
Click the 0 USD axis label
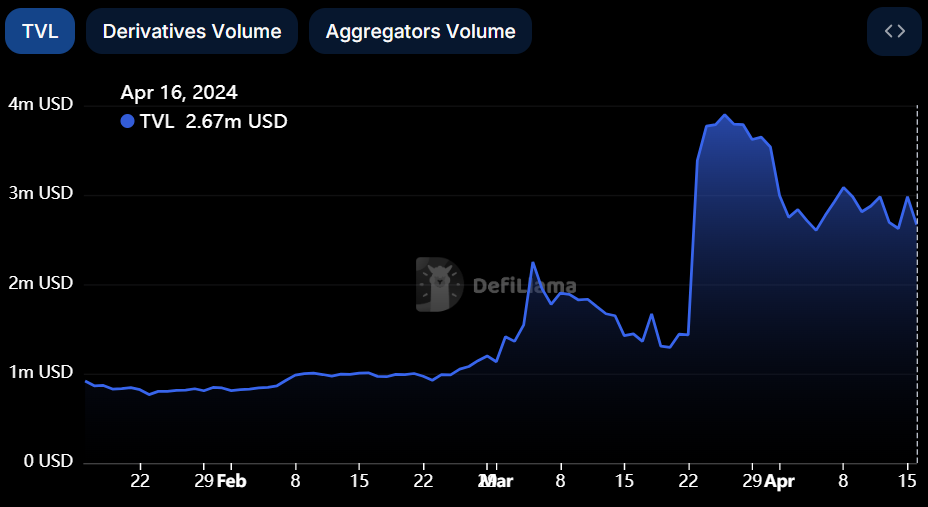click(49, 461)
